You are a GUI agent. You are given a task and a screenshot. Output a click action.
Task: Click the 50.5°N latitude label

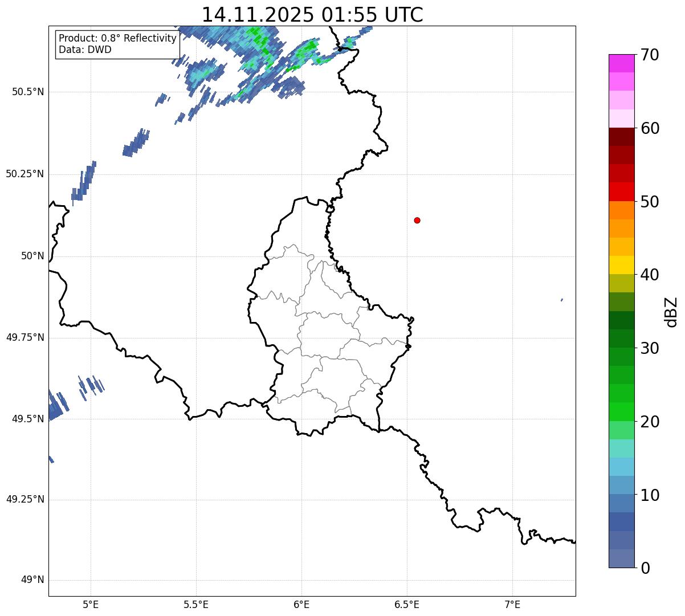(x=28, y=92)
